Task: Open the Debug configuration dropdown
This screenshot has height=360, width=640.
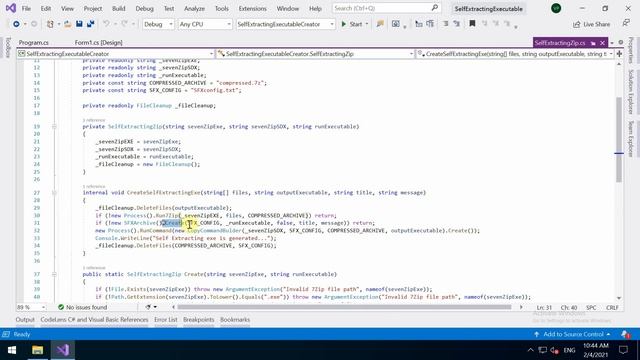Action: [x=158, y=24]
